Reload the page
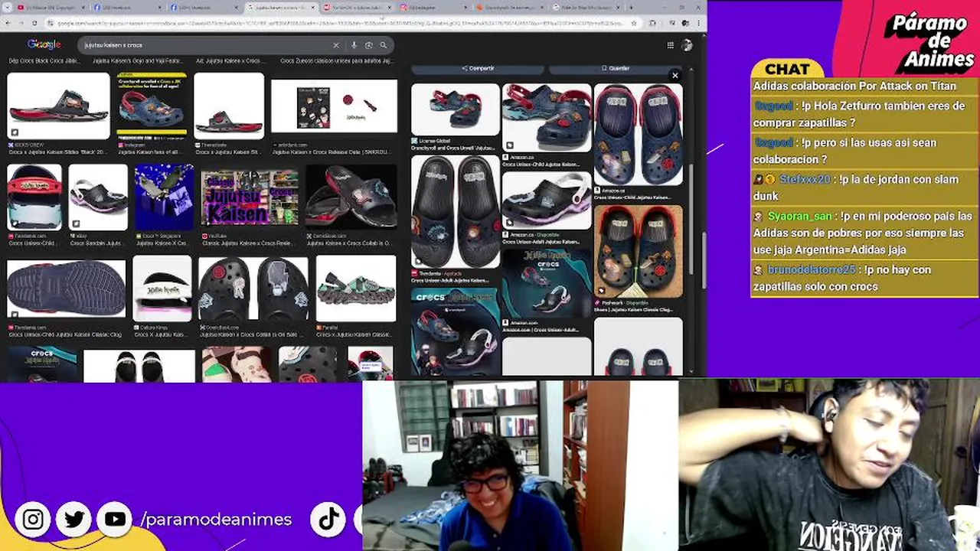The height and width of the screenshot is (551, 980). pyautogui.click(x=34, y=23)
